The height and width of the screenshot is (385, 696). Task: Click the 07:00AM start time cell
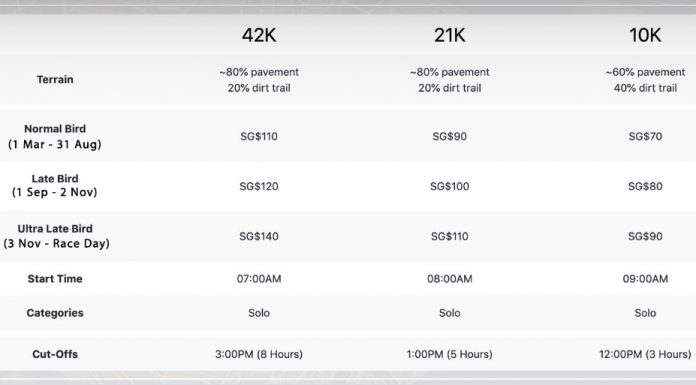coord(259,279)
